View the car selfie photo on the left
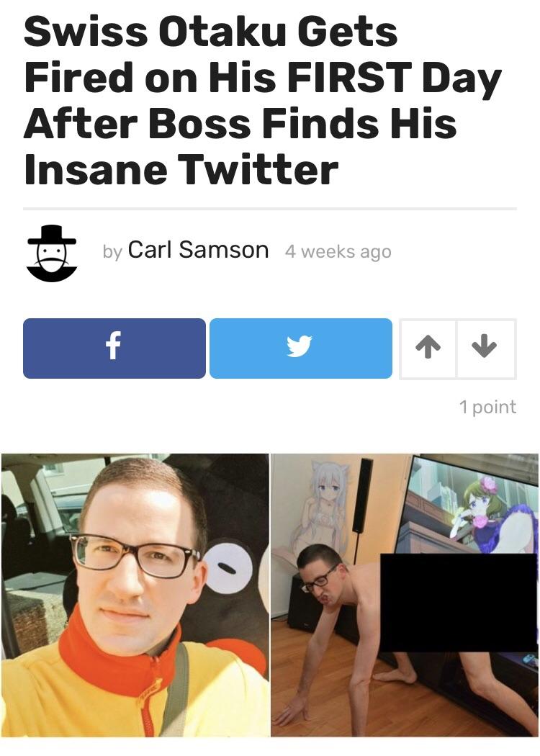 coord(135,595)
